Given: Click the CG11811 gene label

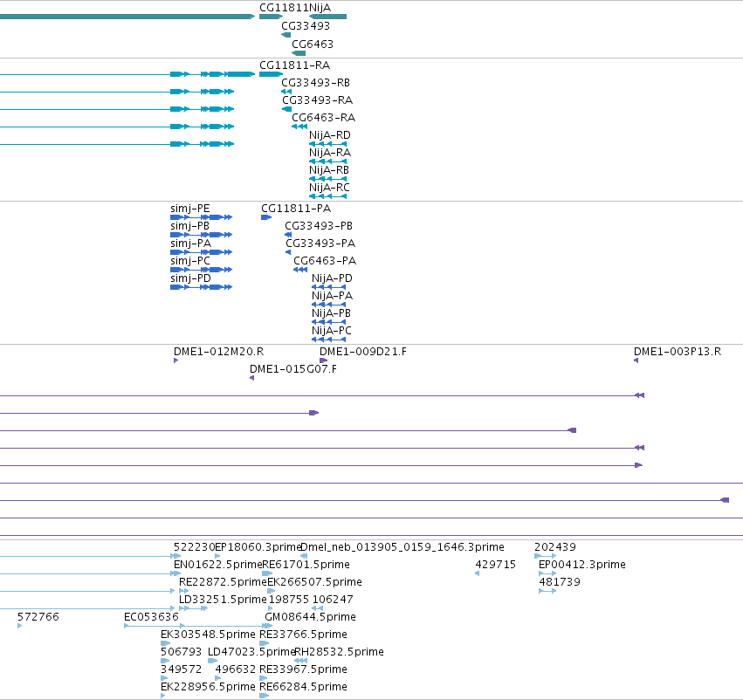Looking at the screenshot, I should pyautogui.click(x=284, y=8).
